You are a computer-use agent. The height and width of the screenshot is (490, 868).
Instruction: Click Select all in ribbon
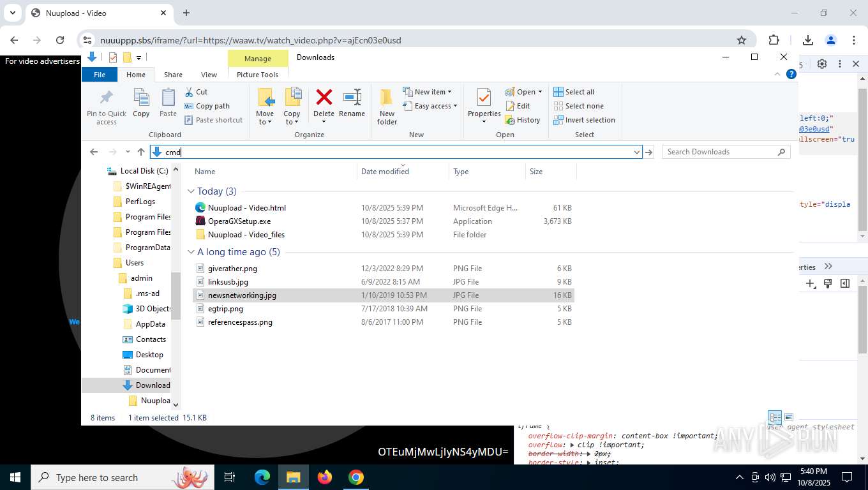574,92
